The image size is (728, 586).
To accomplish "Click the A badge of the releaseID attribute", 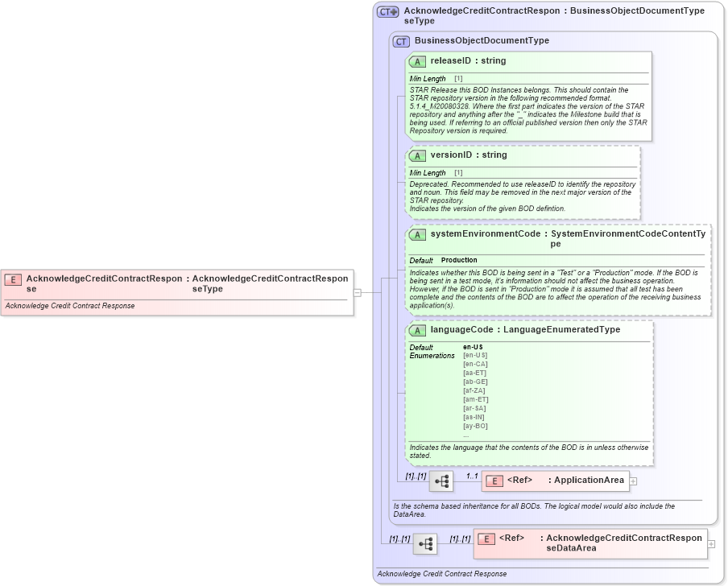I will coord(417,61).
